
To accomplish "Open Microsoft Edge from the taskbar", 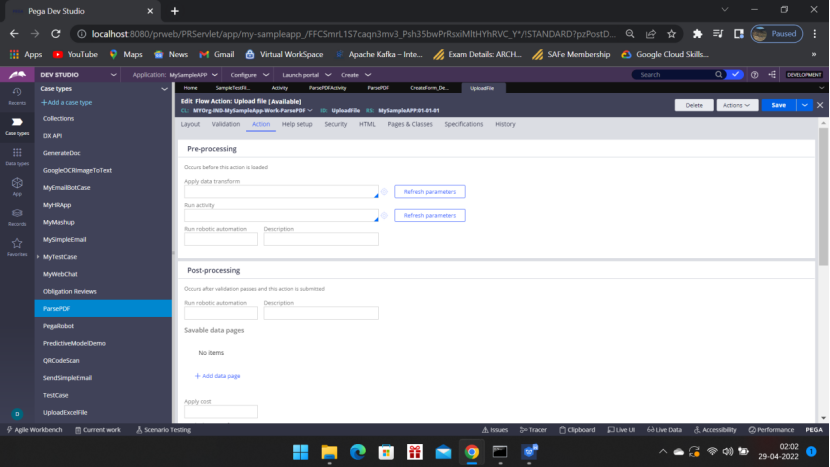I will 358,452.
